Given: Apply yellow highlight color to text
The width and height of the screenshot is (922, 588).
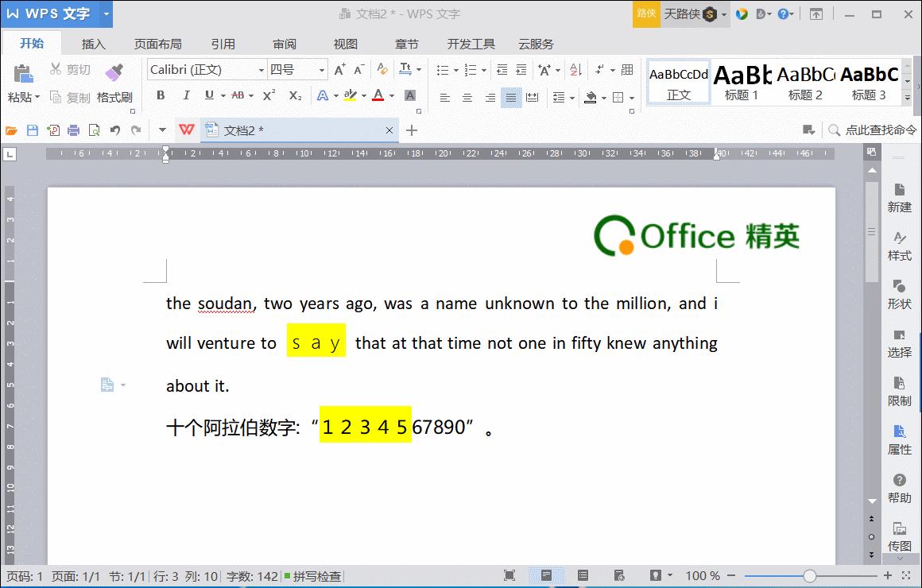Looking at the screenshot, I should pyautogui.click(x=351, y=95).
